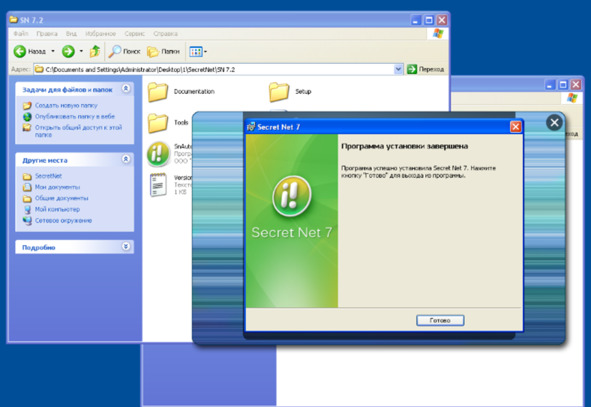
Task: Open Мой компьютер link
Action: (x=57, y=209)
